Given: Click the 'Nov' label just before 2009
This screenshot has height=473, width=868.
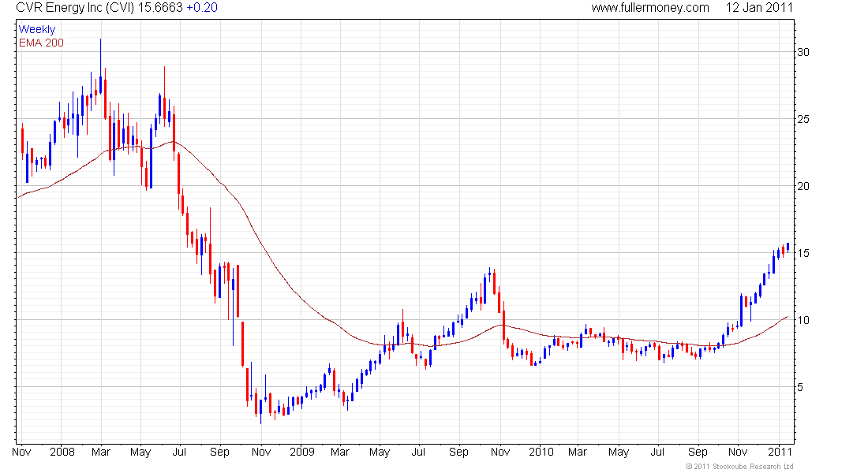Looking at the screenshot, I should (260, 452).
